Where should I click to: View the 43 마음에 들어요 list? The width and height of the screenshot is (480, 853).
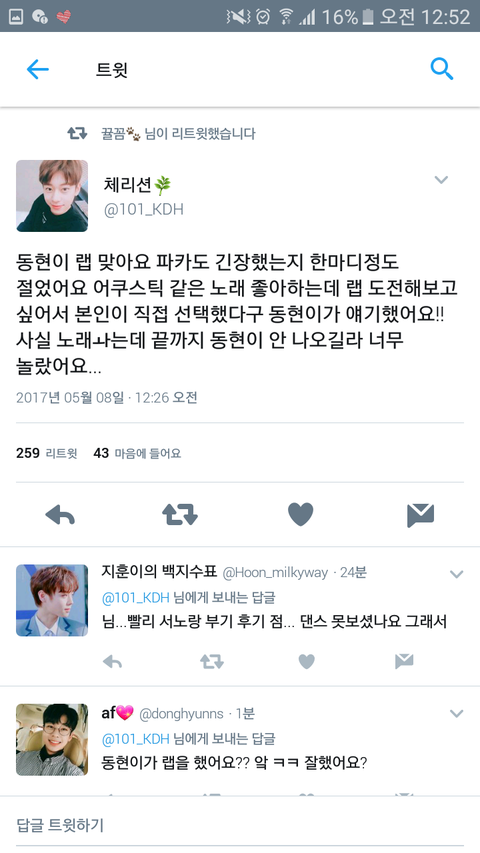(137, 453)
